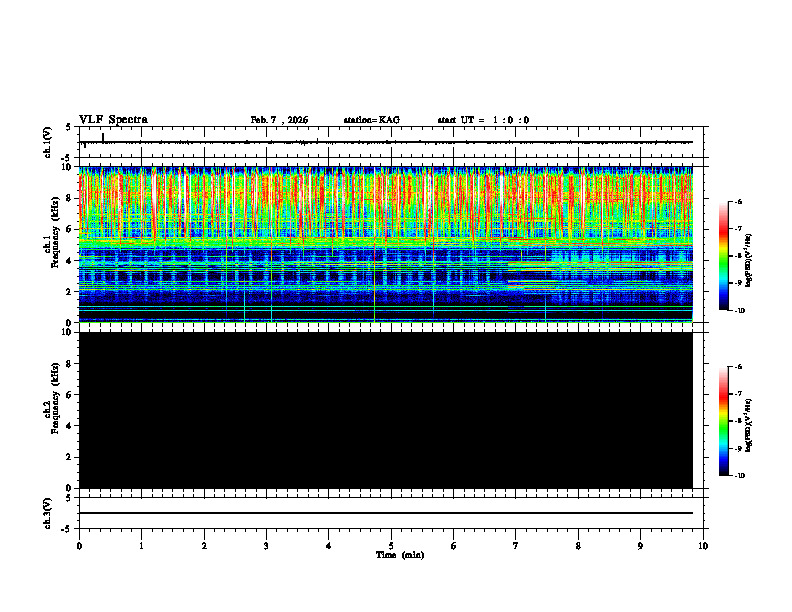Click the "start UT = 1 : 0 : 0" label
This screenshot has height=612, width=792.
click(483, 120)
